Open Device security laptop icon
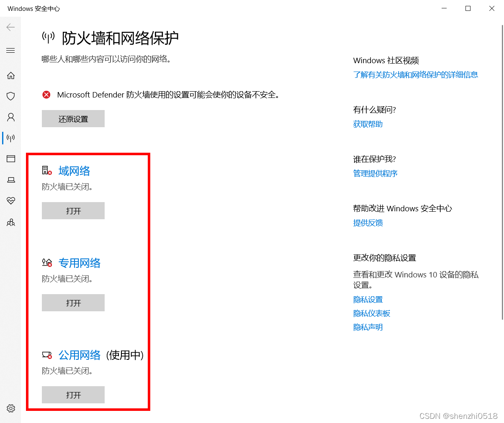Screen dimensions: 504x423 [11, 180]
